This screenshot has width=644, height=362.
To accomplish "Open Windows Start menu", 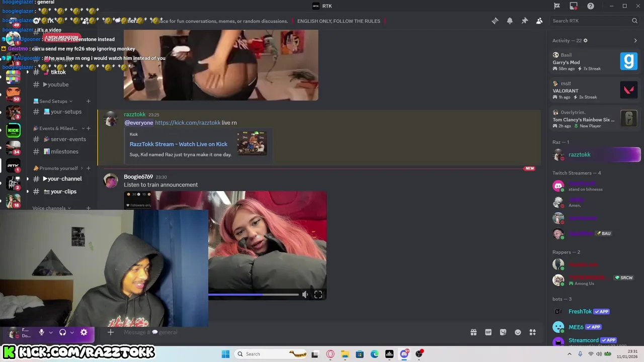I will (x=225, y=354).
